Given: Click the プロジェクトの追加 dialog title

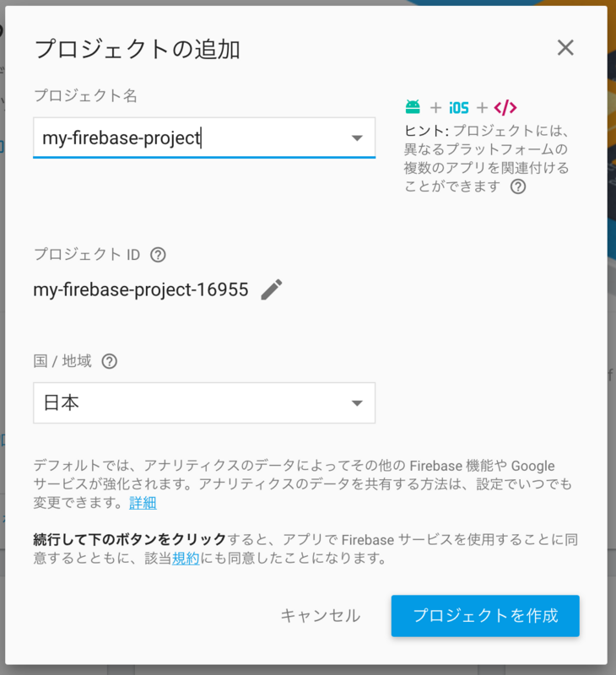Looking at the screenshot, I should click(137, 49).
